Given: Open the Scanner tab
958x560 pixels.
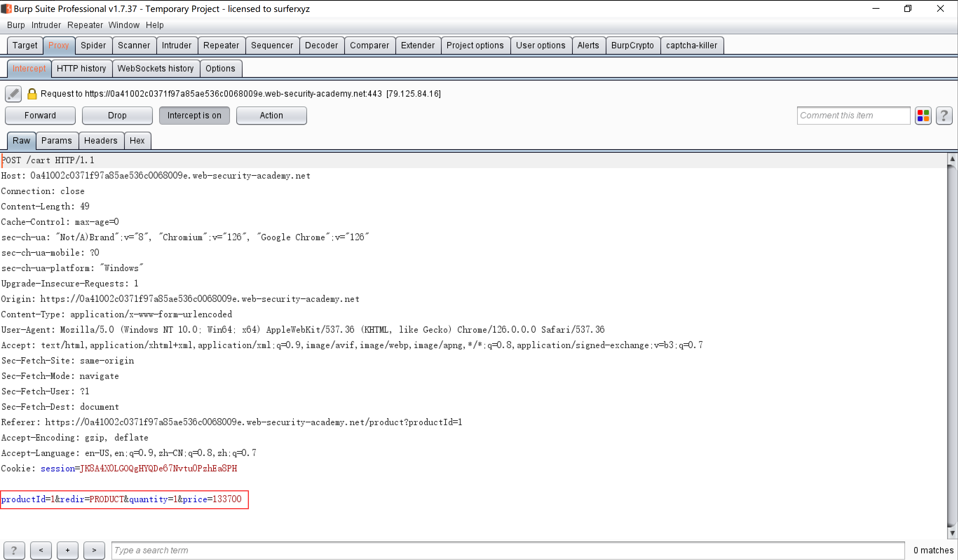Looking at the screenshot, I should (134, 45).
